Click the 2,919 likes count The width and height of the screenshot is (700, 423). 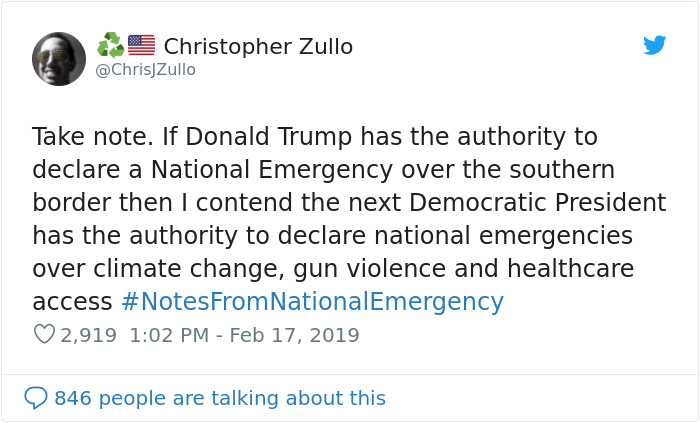pos(89,335)
